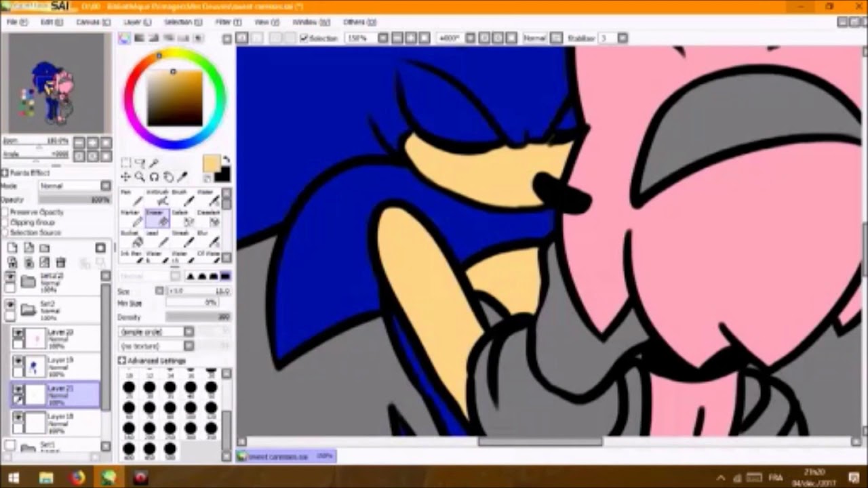Select the Eraser tool
Viewport: 868px width, 488px height.
(157, 218)
